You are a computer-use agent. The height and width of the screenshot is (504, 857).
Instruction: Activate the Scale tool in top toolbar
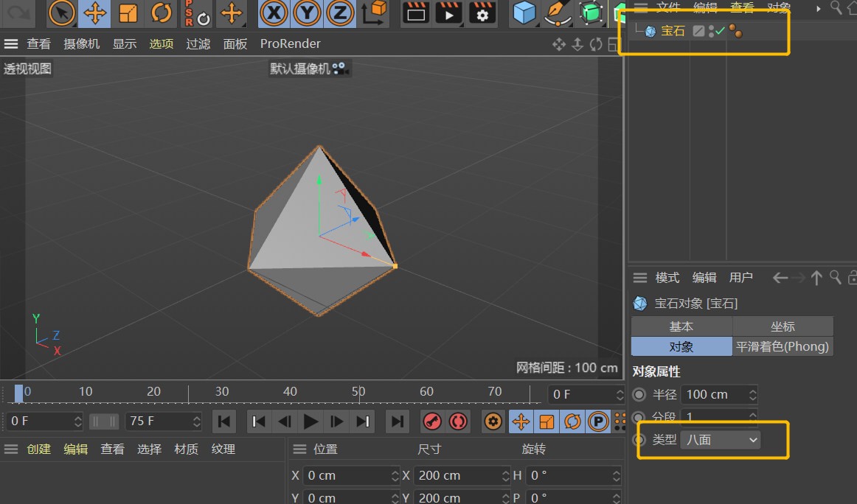pyautogui.click(x=128, y=13)
